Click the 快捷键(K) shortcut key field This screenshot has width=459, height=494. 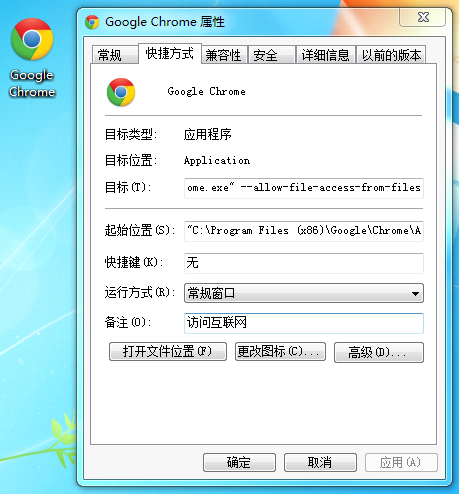304,263
